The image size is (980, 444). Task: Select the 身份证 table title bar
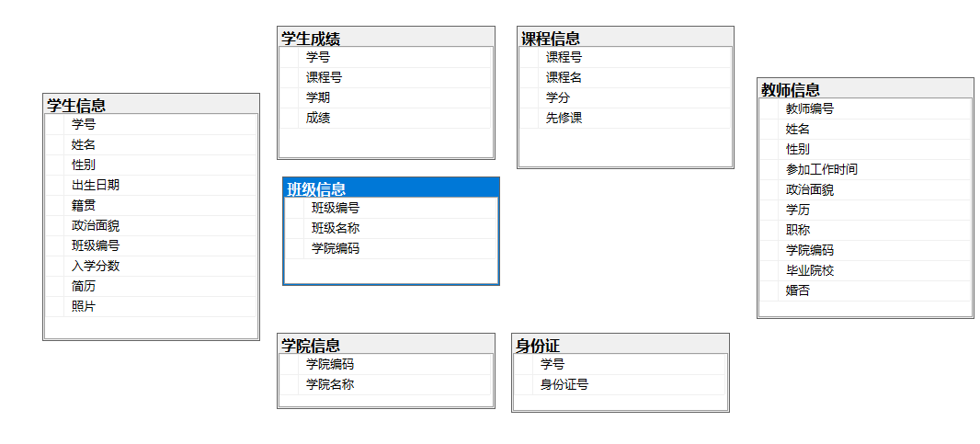[x=620, y=343]
